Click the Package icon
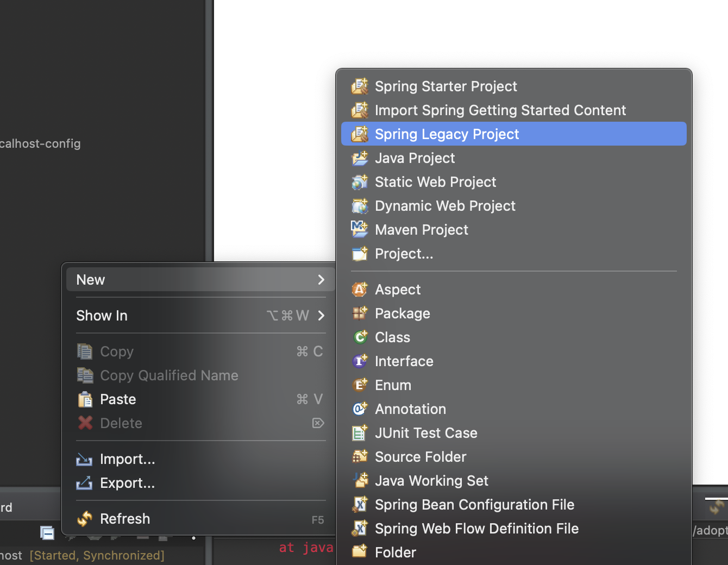This screenshot has width=728, height=565. [360, 313]
